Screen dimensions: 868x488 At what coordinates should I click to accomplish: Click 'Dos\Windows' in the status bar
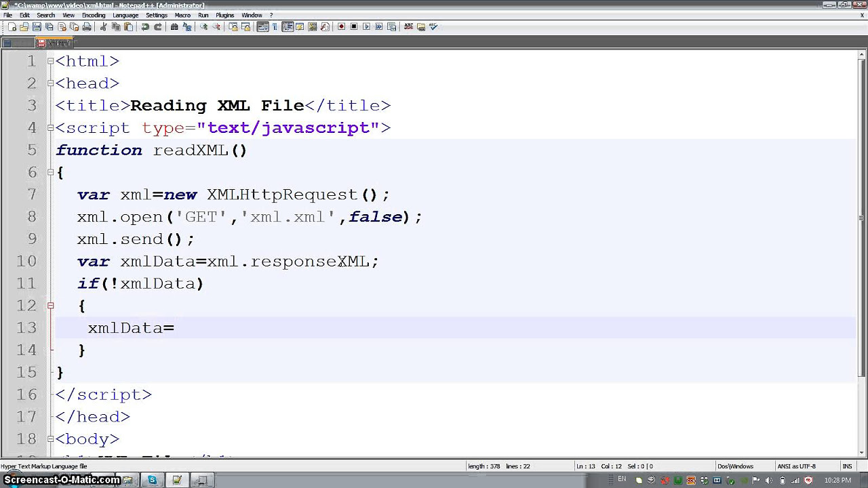pos(736,466)
